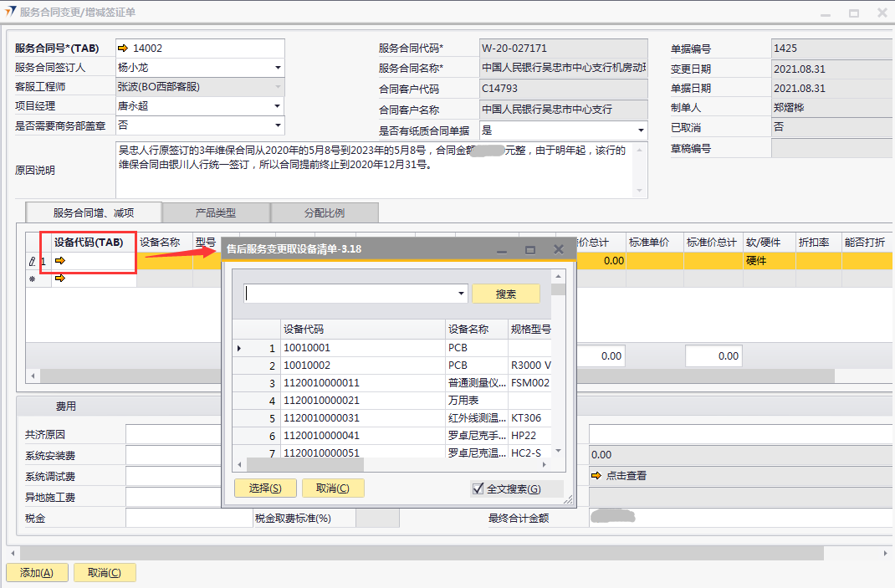Open the search field dropdown in popup

point(462,294)
